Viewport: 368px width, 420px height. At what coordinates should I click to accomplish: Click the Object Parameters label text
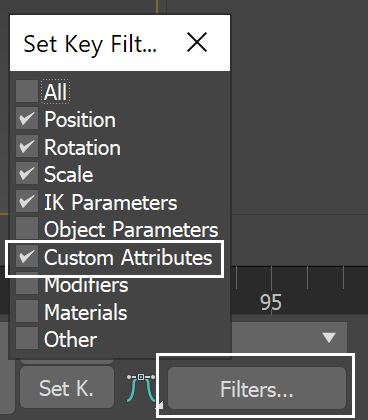pyautogui.click(x=131, y=230)
